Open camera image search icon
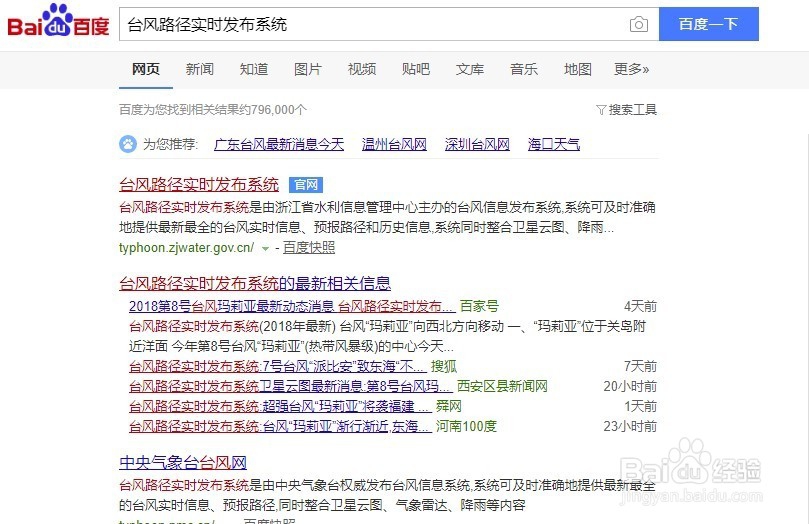Screen dimensions: 809x524 [639, 24]
